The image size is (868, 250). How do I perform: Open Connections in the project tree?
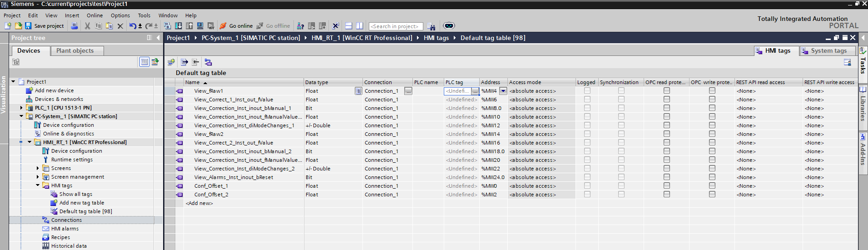pyautogui.click(x=66, y=220)
